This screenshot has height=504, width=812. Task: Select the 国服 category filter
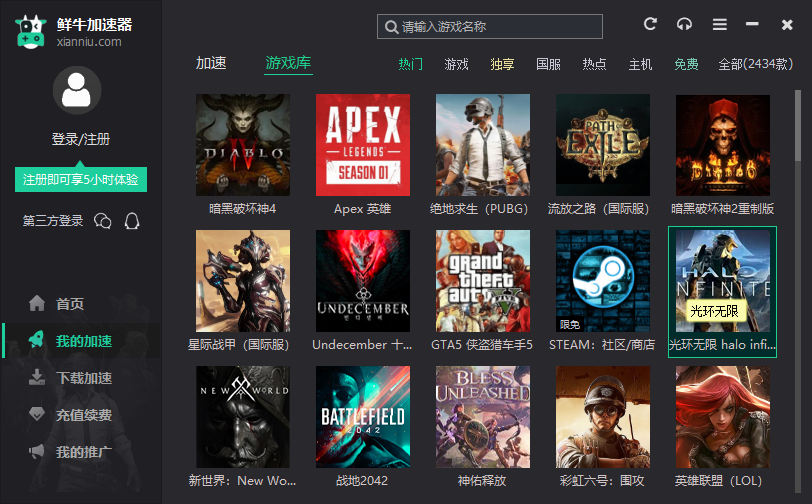coord(548,64)
